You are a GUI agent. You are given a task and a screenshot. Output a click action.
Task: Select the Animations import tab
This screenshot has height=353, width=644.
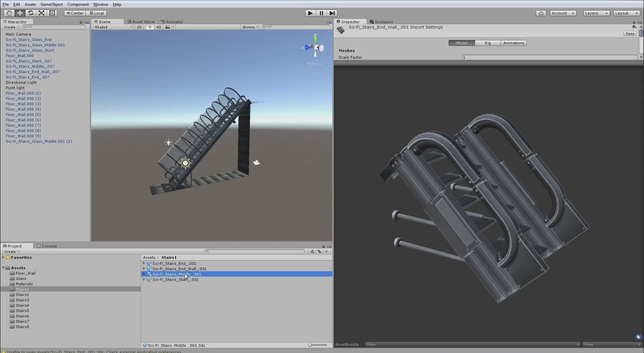pyautogui.click(x=514, y=43)
